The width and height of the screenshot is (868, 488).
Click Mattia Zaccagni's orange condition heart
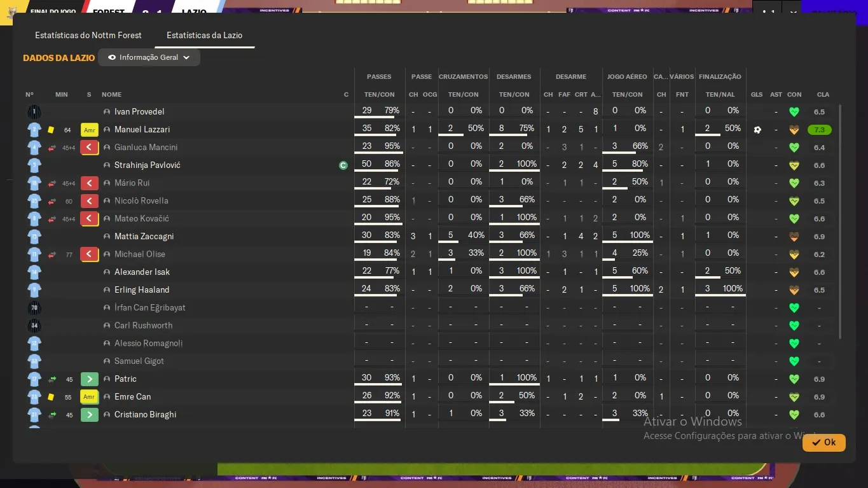tap(794, 237)
